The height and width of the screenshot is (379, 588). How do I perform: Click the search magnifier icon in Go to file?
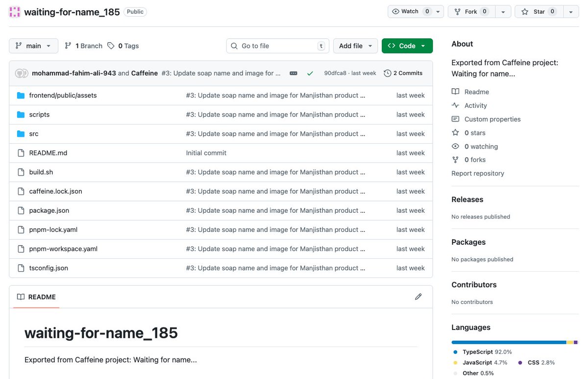(x=234, y=46)
